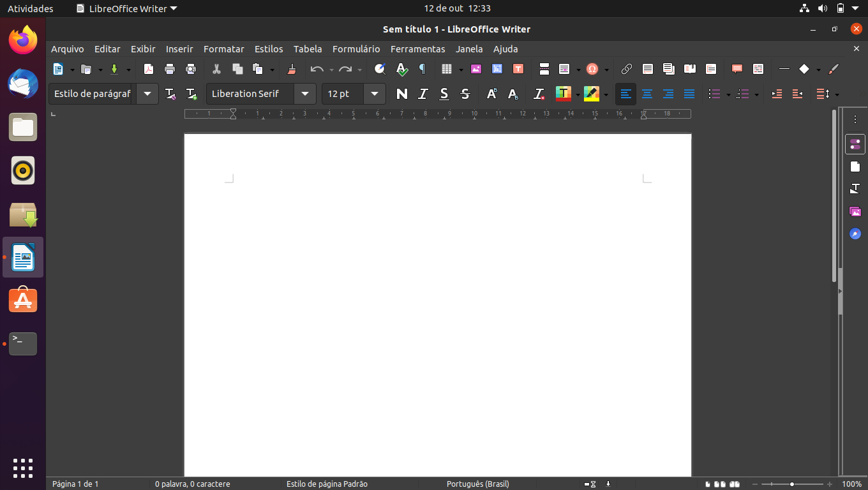Expand the paragraph style dropdown
868x490 pixels.
tap(147, 94)
